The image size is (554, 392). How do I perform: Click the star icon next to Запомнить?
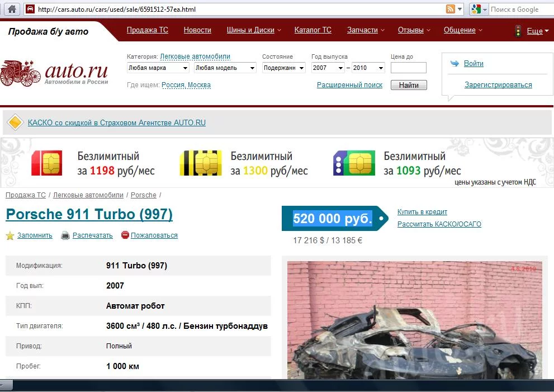pos(10,235)
